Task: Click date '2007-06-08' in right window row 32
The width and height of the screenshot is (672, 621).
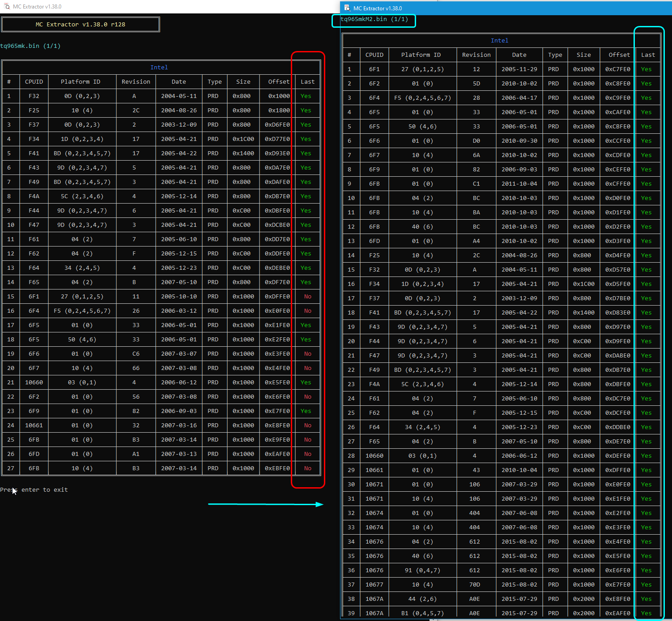Action: click(x=519, y=513)
